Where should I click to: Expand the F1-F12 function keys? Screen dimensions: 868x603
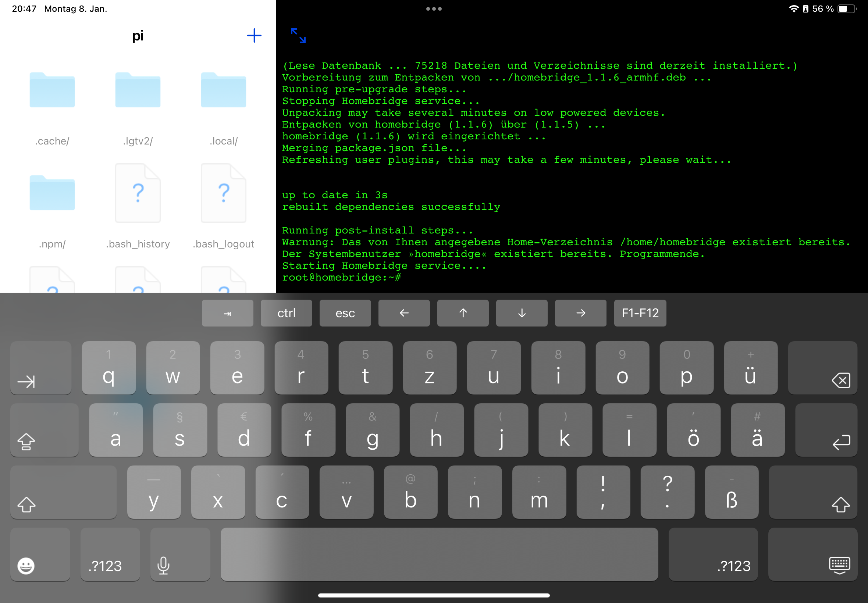click(640, 313)
